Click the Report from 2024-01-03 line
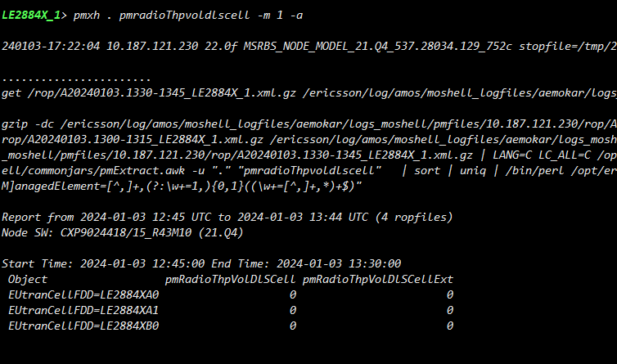 tap(227, 218)
